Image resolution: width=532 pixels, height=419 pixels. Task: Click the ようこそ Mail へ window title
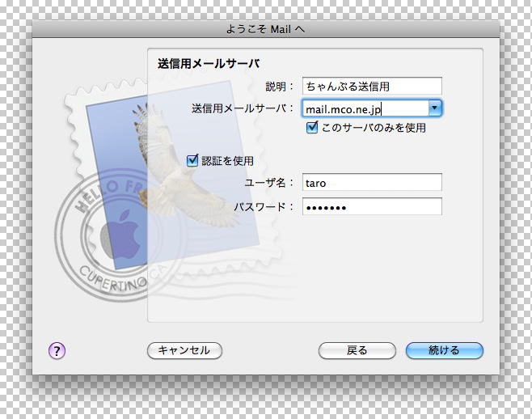click(x=266, y=29)
